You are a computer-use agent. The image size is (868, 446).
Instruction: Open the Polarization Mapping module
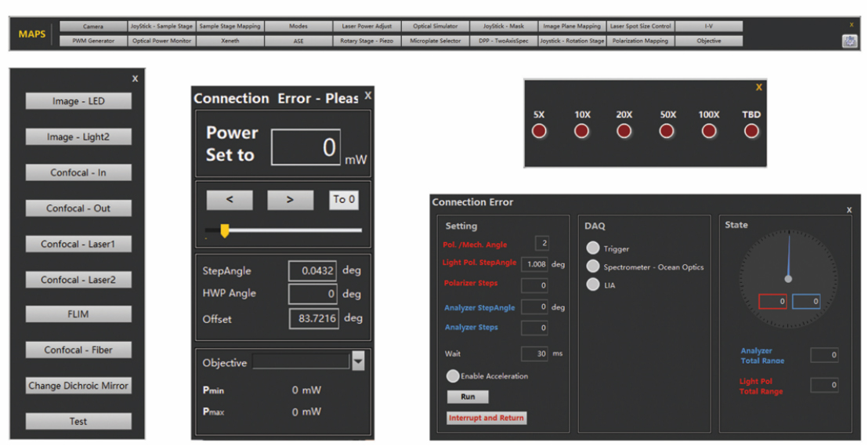[640, 41]
